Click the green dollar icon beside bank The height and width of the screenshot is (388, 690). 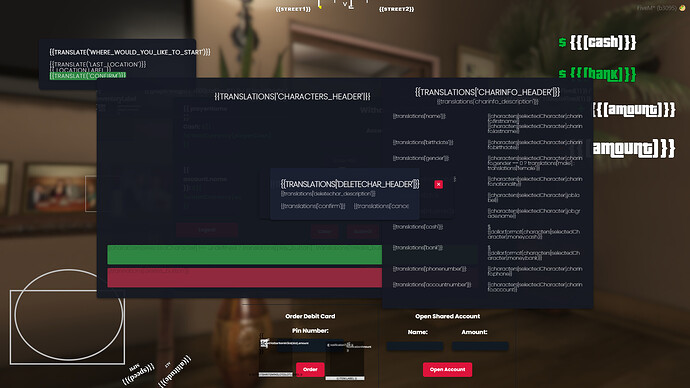tap(562, 73)
